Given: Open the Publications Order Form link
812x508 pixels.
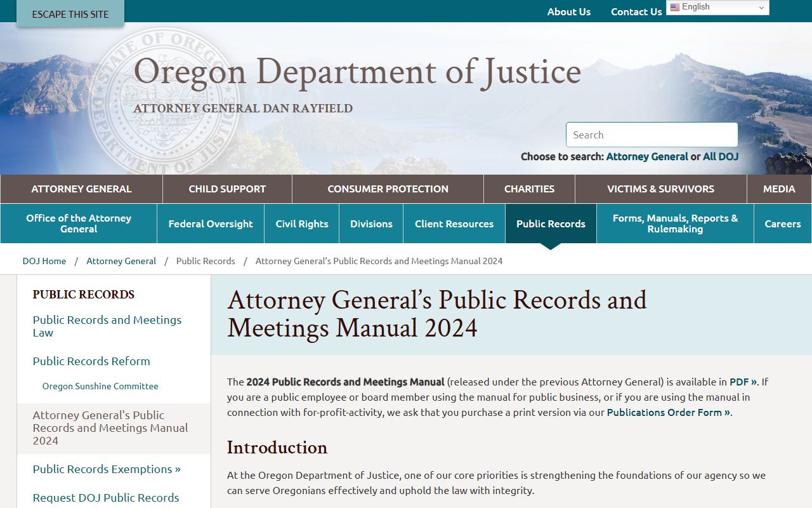Looking at the screenshot, I should click(669, 413).
